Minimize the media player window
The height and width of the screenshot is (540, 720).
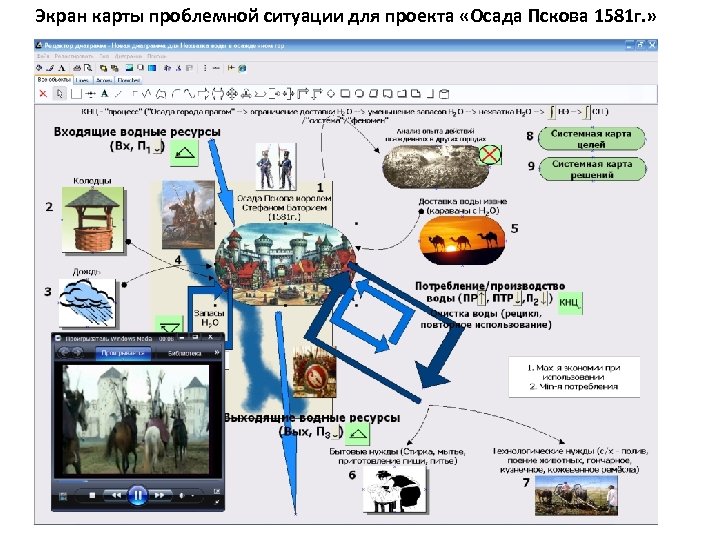[x=182, y=338]
